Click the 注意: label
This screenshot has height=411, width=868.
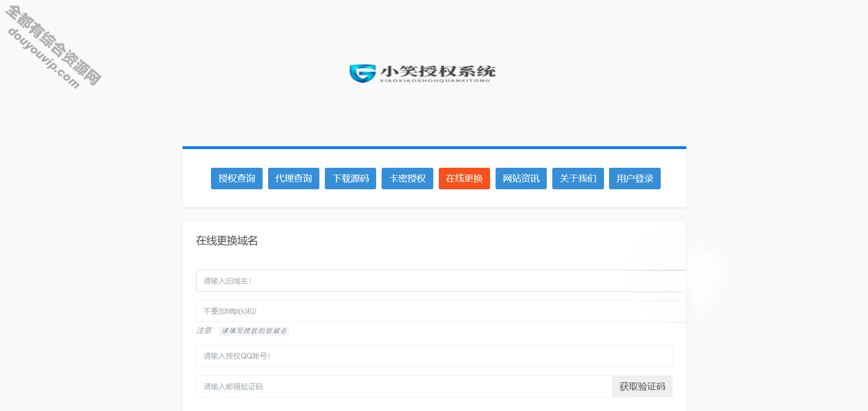pyautogui.click(x=205, y=331)
